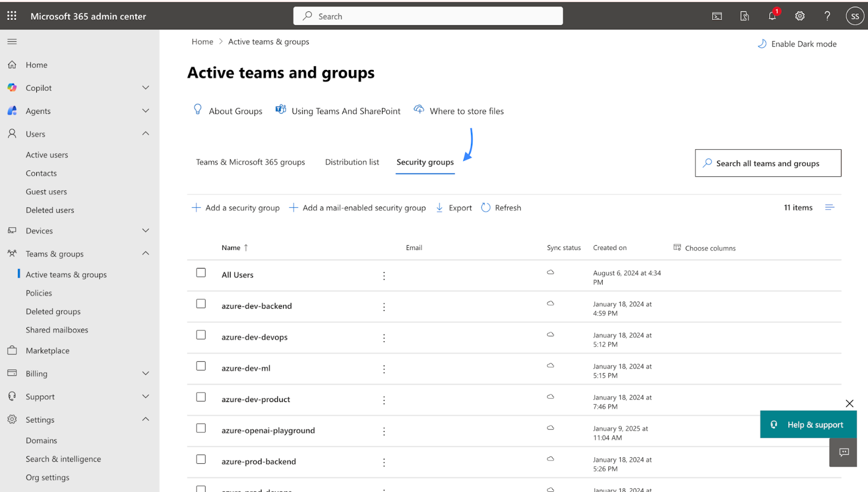Open more actions for azure-dev-ml
868x492 pixels.
point(384,369)
